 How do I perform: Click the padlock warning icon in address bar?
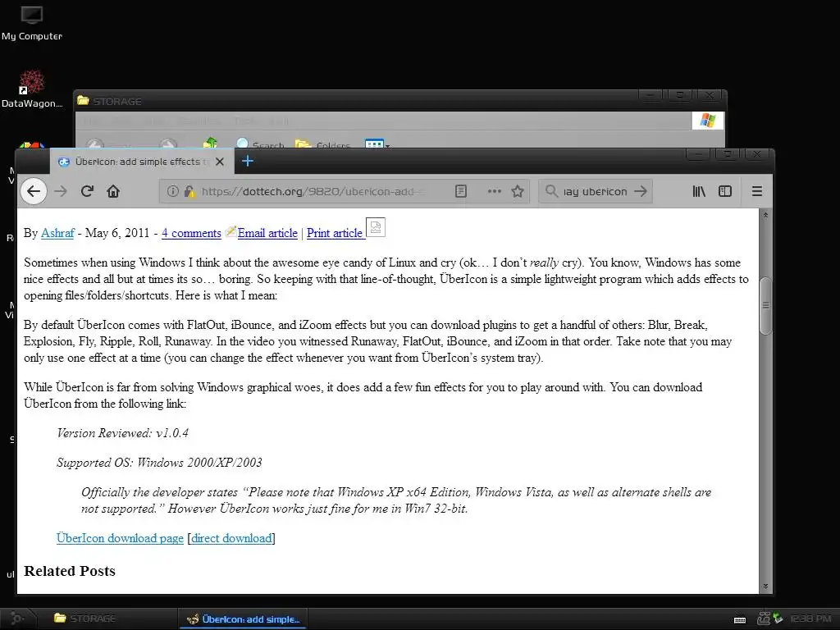(x=189, y=191)
